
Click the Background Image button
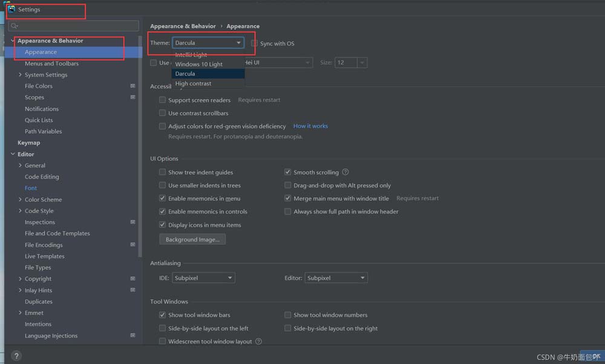[x=192, y=239]
